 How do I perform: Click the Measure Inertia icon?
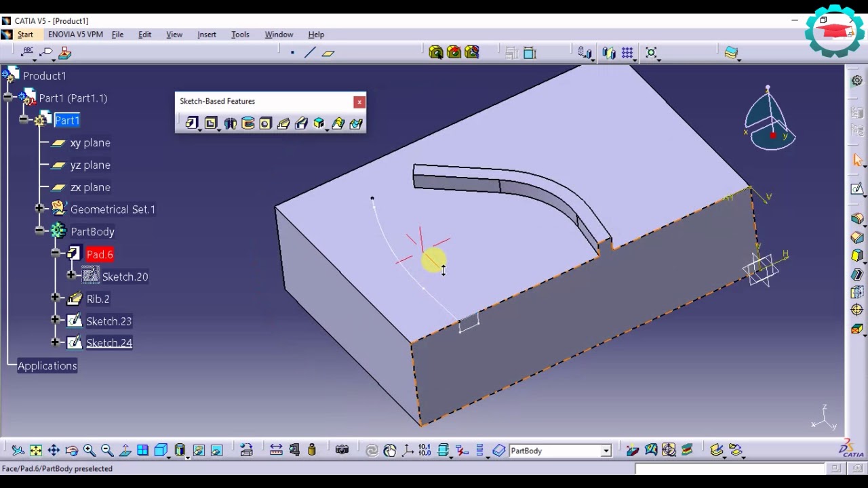click(x=312, y=450)
